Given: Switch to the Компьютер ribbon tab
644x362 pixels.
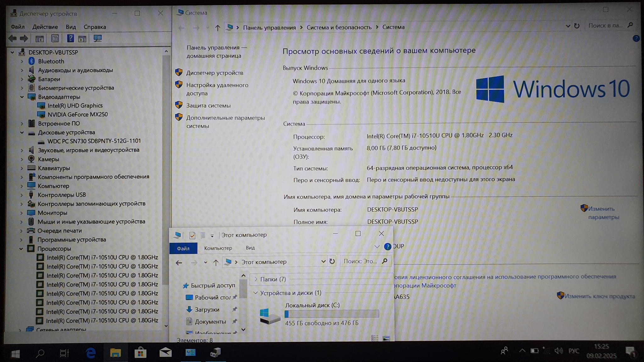Looking at the screenshot, I should click(218, 248).
